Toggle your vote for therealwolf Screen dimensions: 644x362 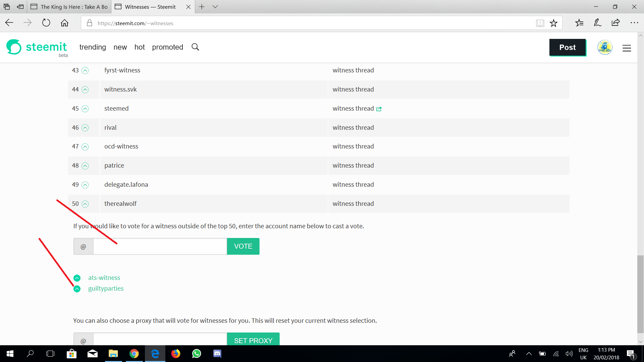click(85, 204)
